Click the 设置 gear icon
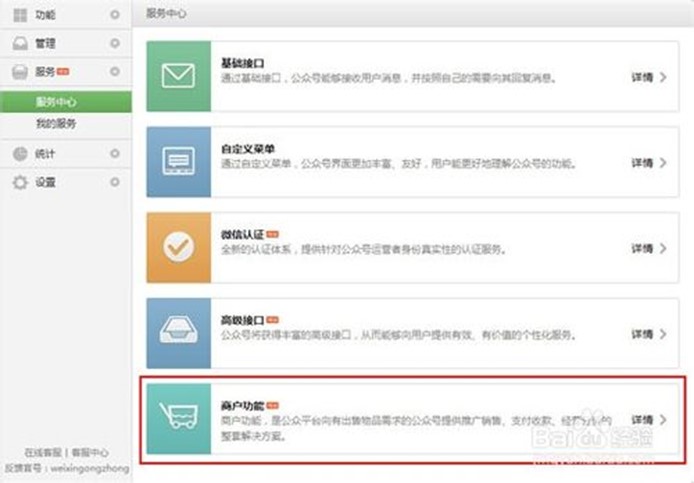The height and width of the screenshot is (483, 694). click(20, 182)
